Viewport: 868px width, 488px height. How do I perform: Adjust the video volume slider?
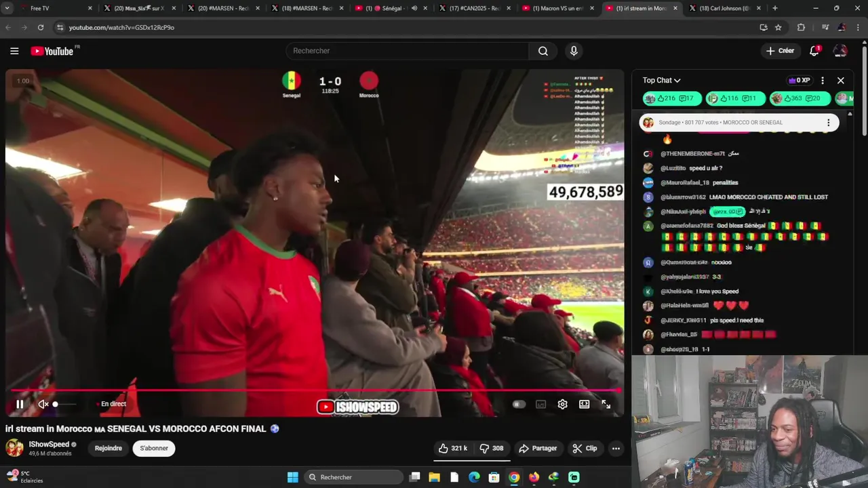[65, 405]
